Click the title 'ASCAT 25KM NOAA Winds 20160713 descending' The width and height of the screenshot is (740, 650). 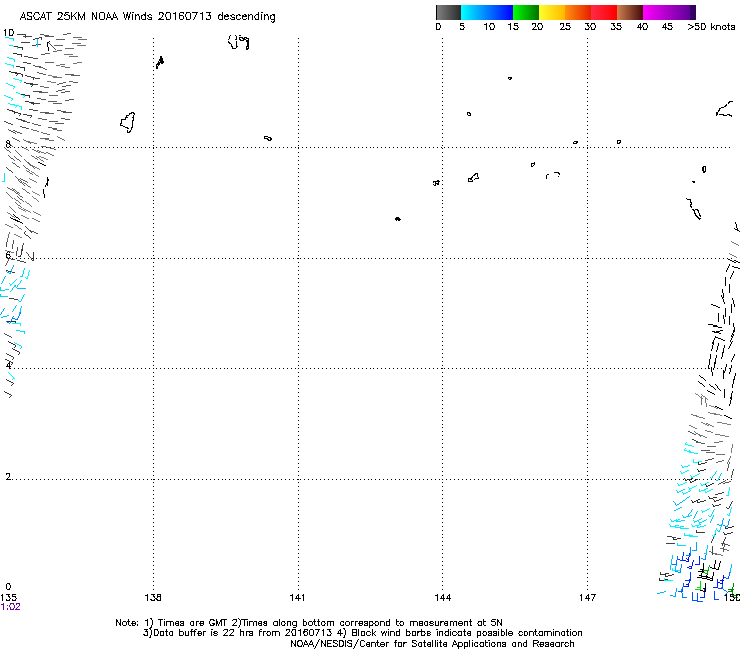tap(147, 17)
